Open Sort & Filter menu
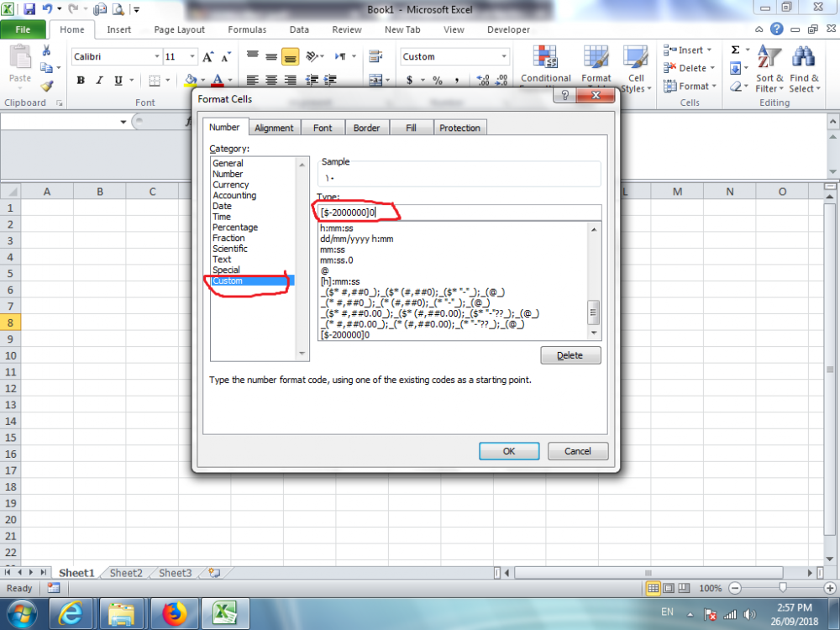Screen dimensions: 840x630 click(x=769, y=69)
